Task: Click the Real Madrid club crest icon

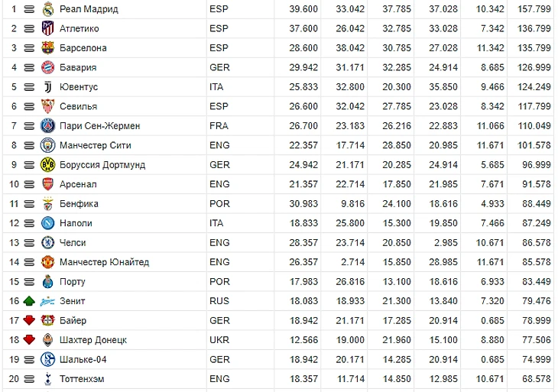Action: [x=48, y=9]
